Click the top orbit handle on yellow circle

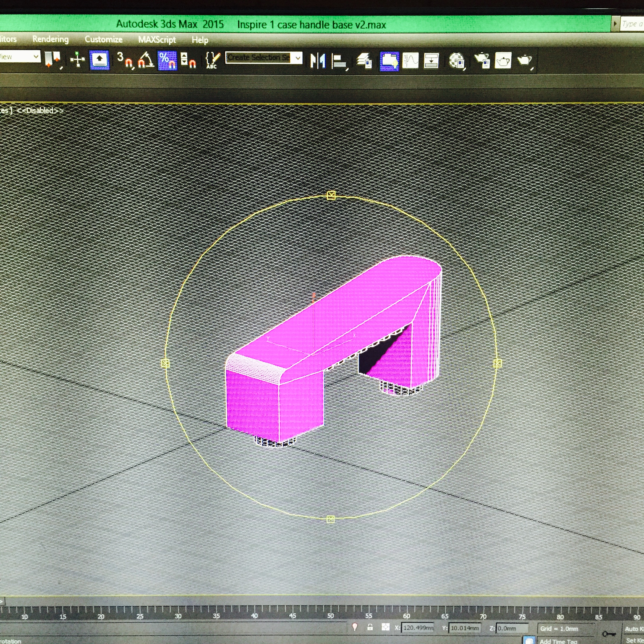point(331,195)
